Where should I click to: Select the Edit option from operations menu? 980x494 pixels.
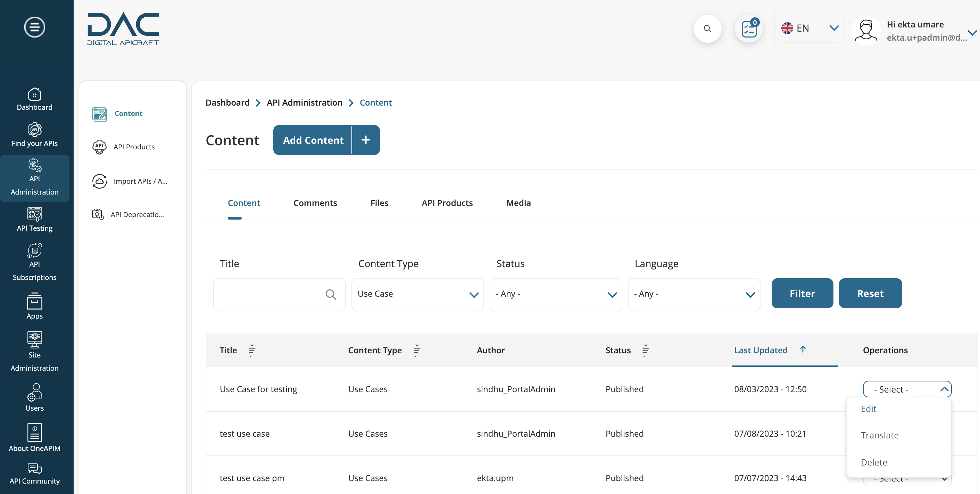click(x=869, y=408)
